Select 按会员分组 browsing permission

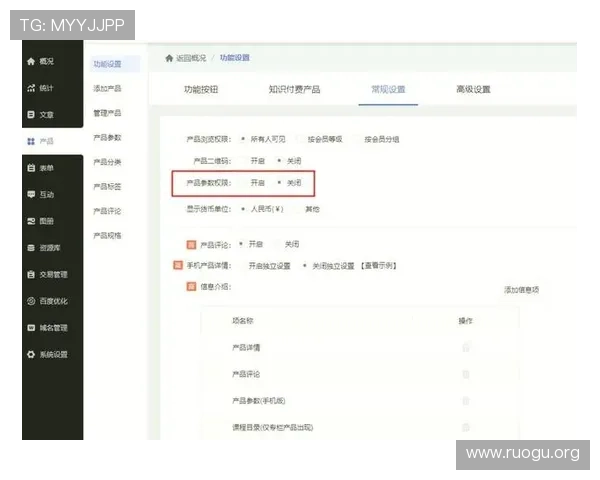357,139
